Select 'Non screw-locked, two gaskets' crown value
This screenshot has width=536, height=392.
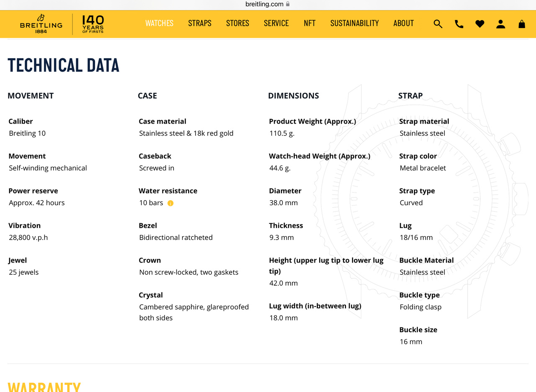point(189,272)
